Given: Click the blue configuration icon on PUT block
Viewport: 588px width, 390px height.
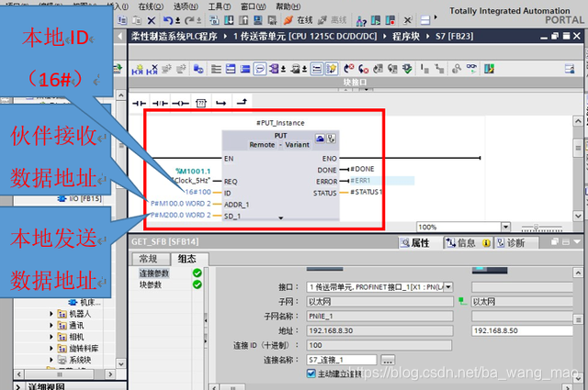Looking at the screenshot, I should pos(320,139).
